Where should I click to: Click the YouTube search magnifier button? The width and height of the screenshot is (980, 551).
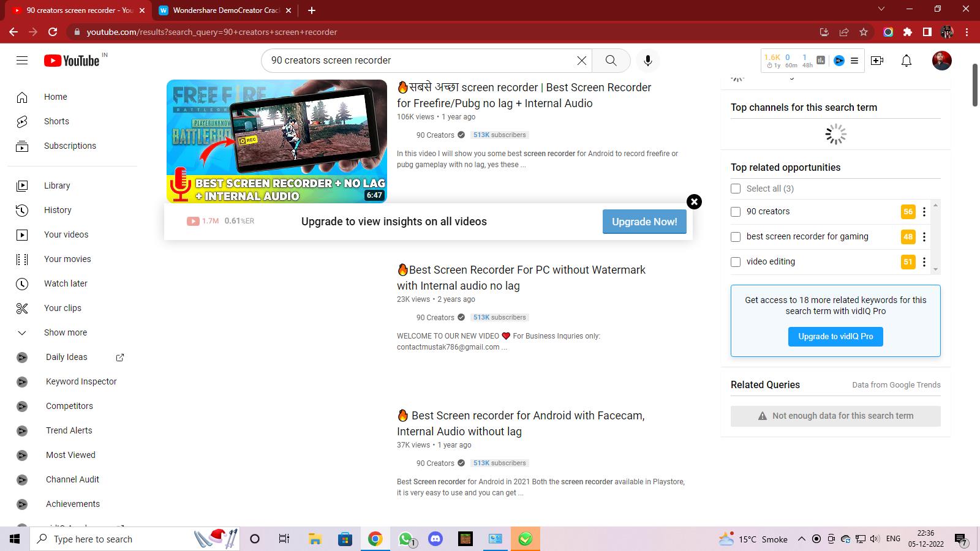tap(611, 61)
